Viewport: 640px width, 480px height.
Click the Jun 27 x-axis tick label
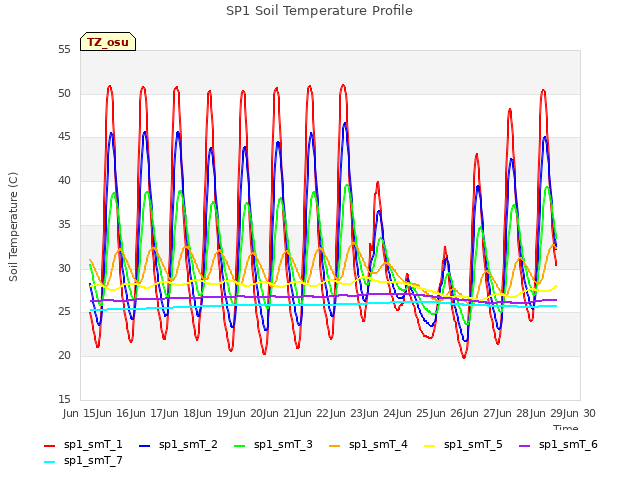pos(480,413)
